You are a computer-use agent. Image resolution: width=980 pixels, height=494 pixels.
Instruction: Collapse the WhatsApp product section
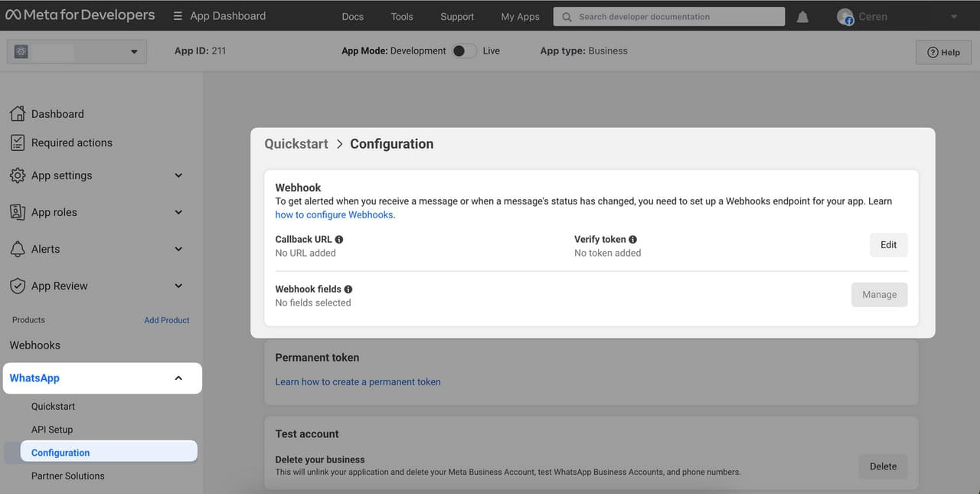click(178, 378)
